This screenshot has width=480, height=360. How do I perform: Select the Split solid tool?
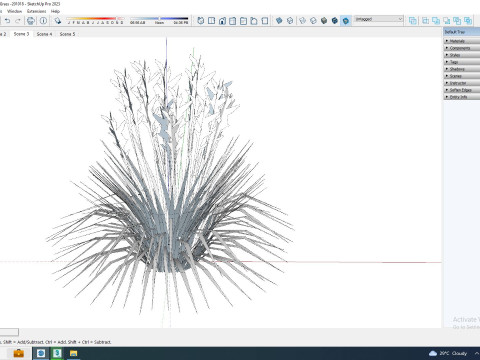point(468,21)
